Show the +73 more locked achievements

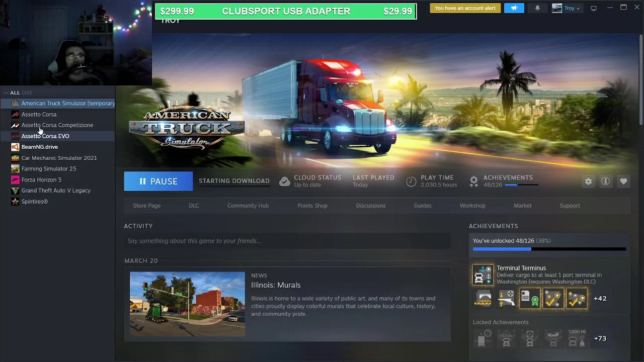[x=600, y=338]
